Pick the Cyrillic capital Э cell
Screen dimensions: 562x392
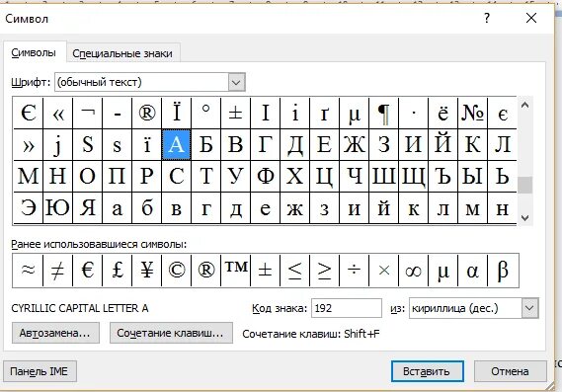click(x=28, y=207)
